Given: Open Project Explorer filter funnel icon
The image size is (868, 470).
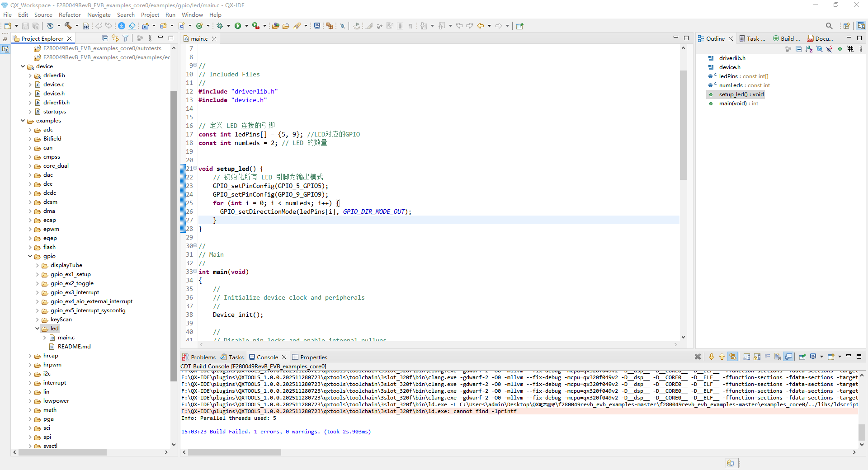Looking at the screenshot, I should 126,38.
